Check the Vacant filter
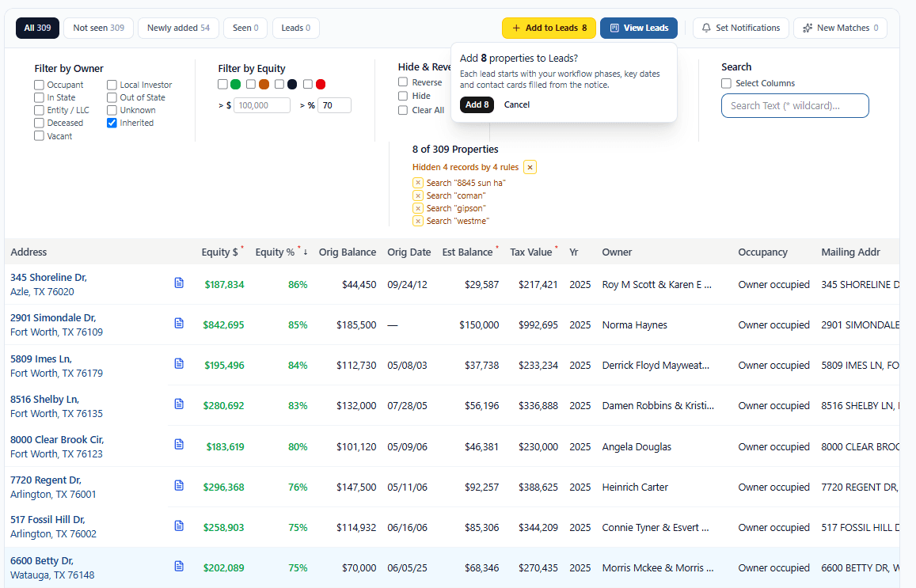916x588 pixels. coord(39,136)
